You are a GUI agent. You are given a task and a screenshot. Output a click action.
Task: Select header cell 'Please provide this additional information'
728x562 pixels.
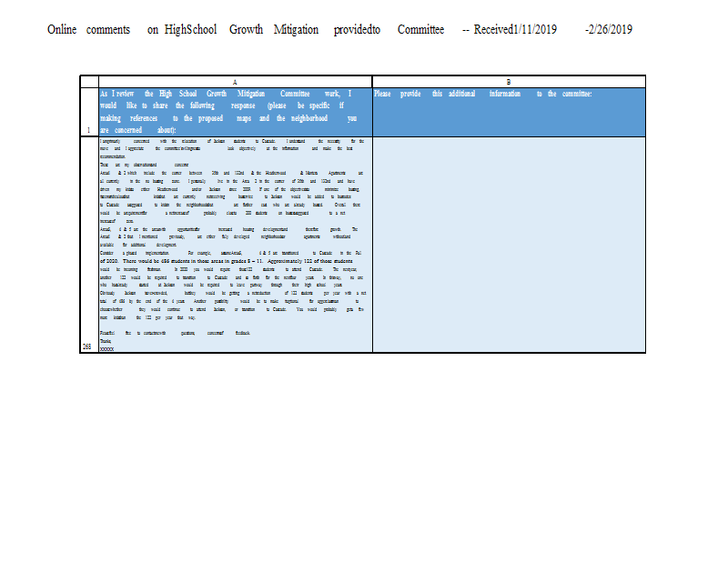click(509, 112)
